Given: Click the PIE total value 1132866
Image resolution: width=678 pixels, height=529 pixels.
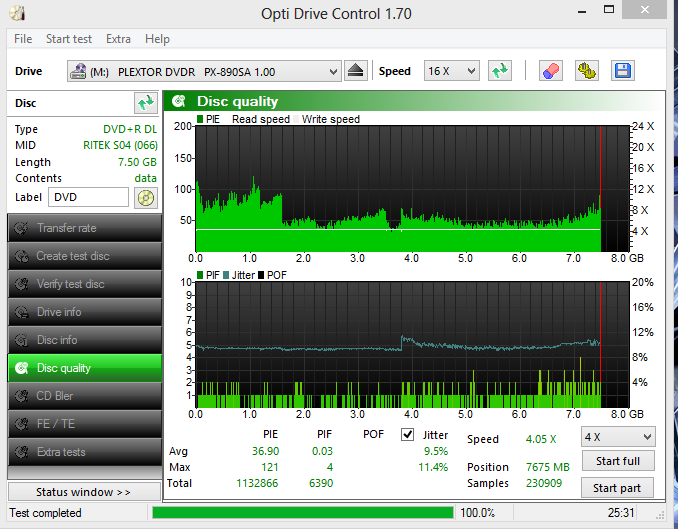Looking at the screenshot, I should tap(257, 483).
